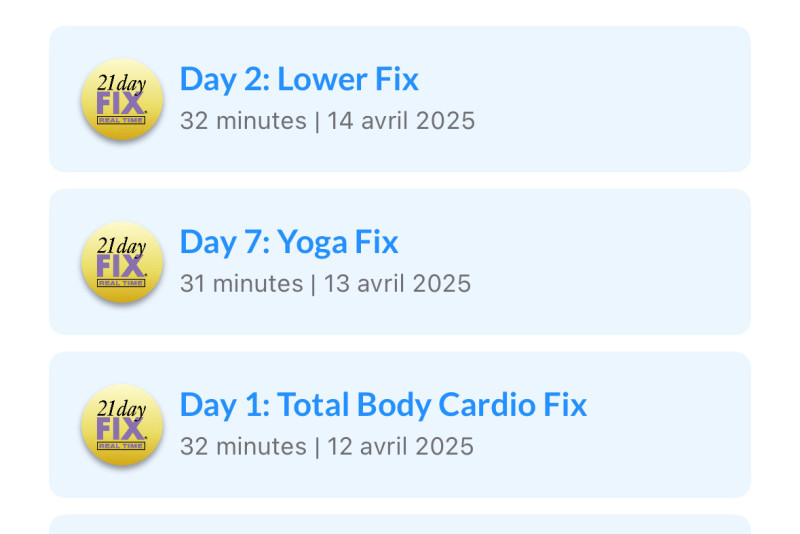Click the 32 minutes duration under Lower Fix
Viewport: 800px width, 534px height.
pyautogui.click(x=243, y=121)
